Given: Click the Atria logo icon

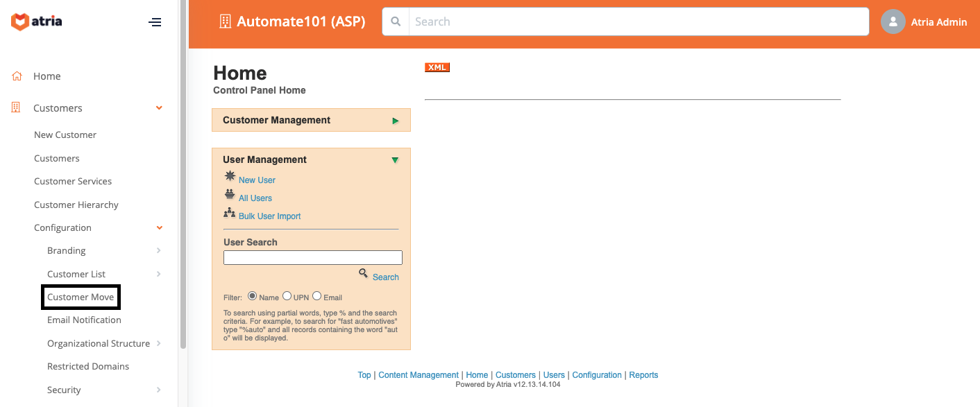Looking at the screenshot, I should pos(20,22).
